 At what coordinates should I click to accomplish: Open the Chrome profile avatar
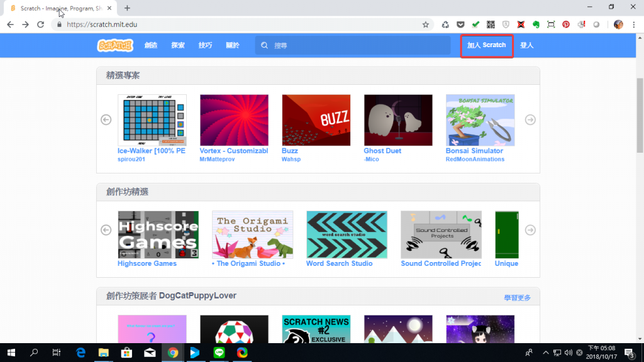click(x=618, y=25)
